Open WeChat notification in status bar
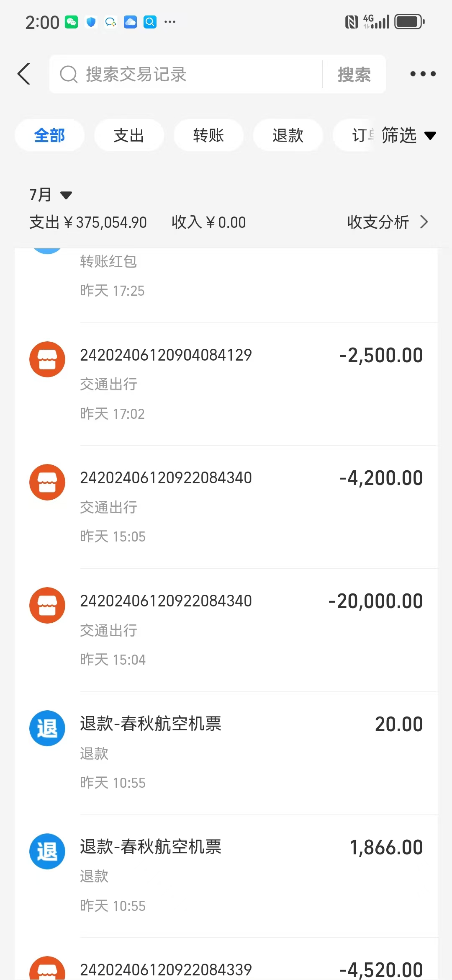 point(72,22)
